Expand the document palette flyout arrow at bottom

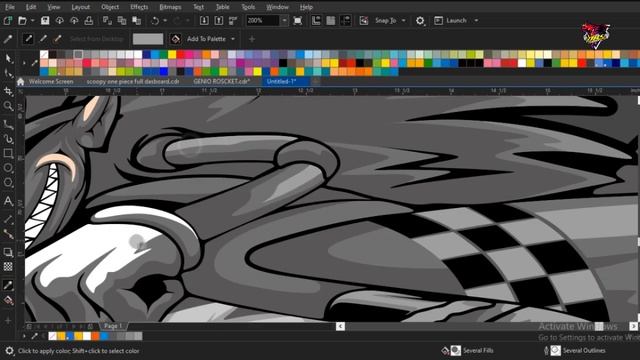[24, 336]
